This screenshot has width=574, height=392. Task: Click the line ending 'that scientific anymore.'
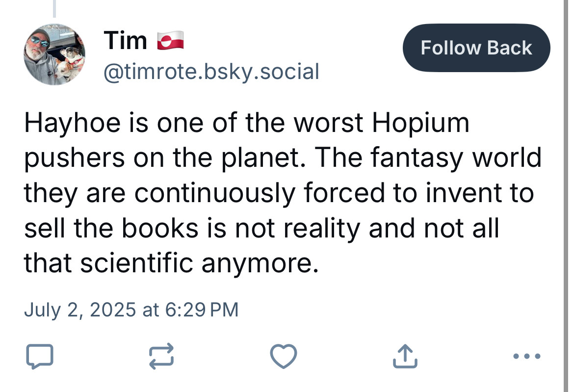(x=171, y=263)
